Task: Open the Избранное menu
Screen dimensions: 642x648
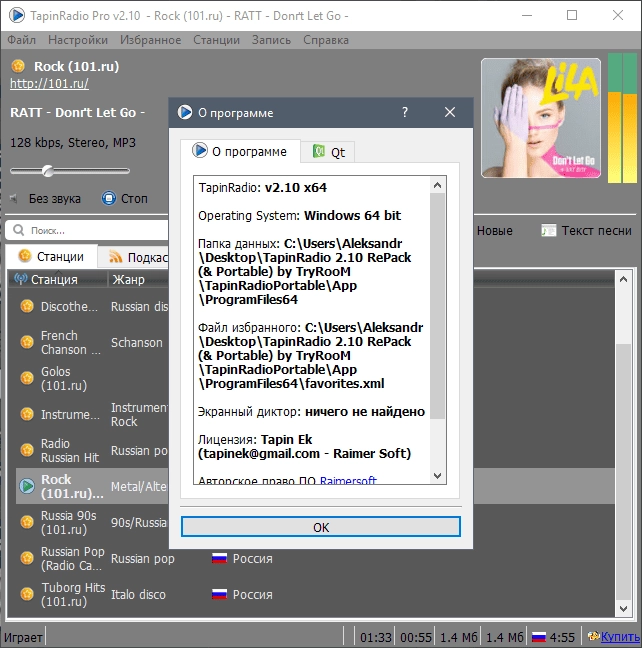Action: pos(150,40)
